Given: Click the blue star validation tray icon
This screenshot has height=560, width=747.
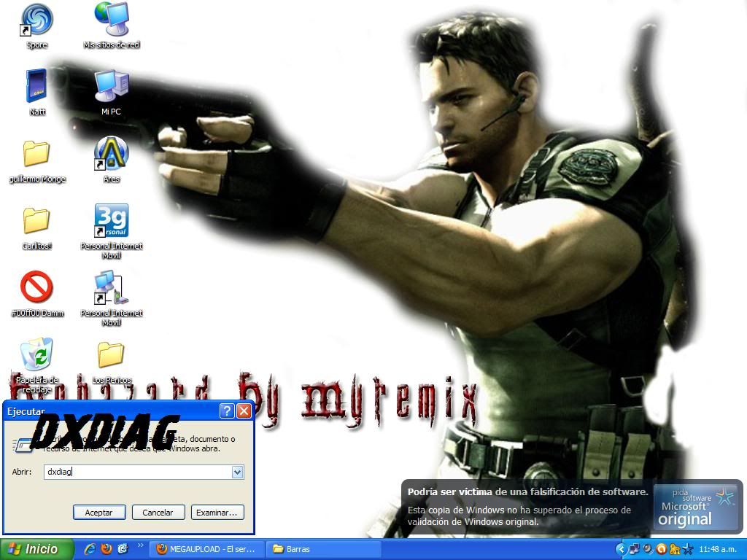Looking at the screenshot, I should pyautogui.click(x=688, y=549).
